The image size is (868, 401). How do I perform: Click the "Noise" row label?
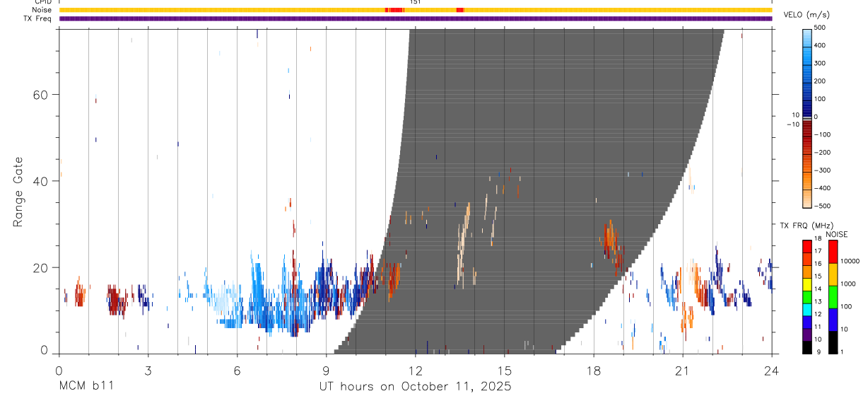click(42, 10)
